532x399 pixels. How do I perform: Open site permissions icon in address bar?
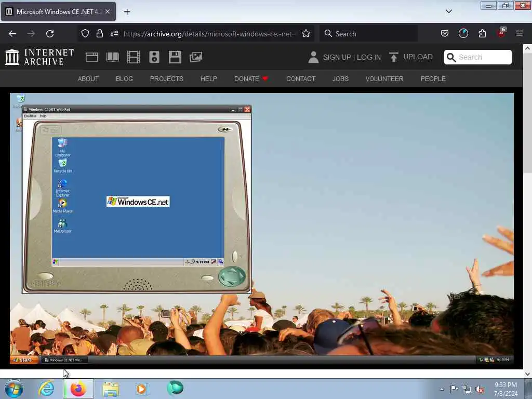coord(114,33)
